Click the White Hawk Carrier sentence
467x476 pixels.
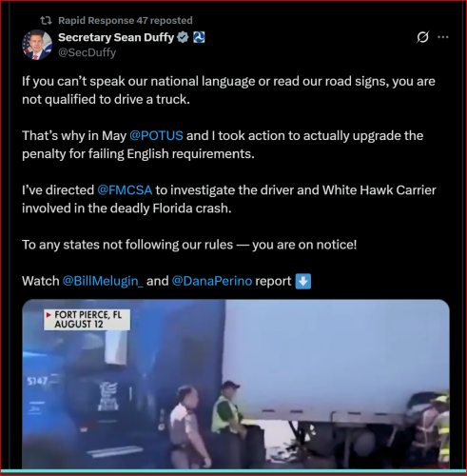pos(229,199)
